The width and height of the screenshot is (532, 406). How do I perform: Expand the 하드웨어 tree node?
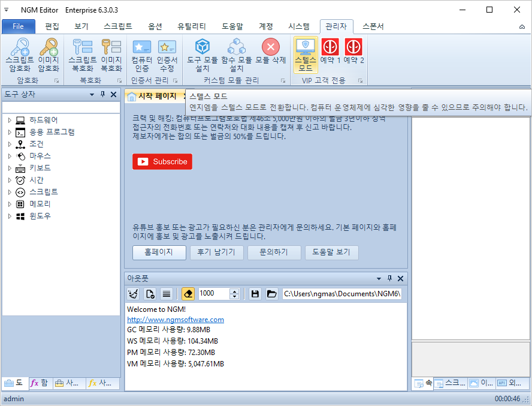point(10,120)
